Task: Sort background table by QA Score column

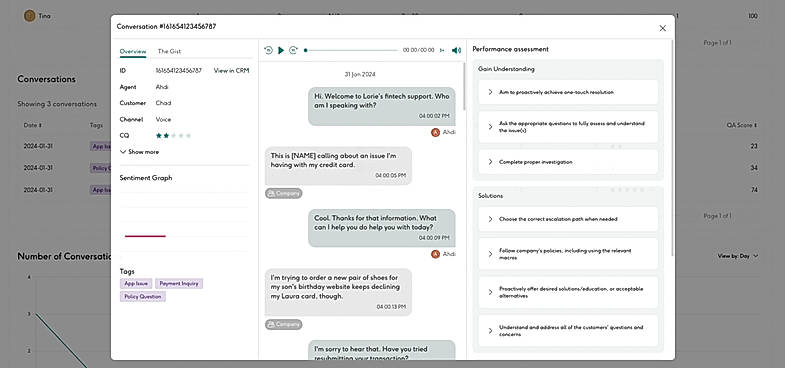Action: click(742, 125)
